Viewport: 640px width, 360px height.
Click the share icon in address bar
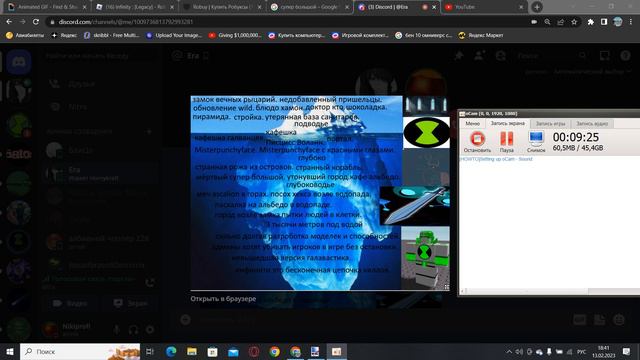click(x=561, y=22)
